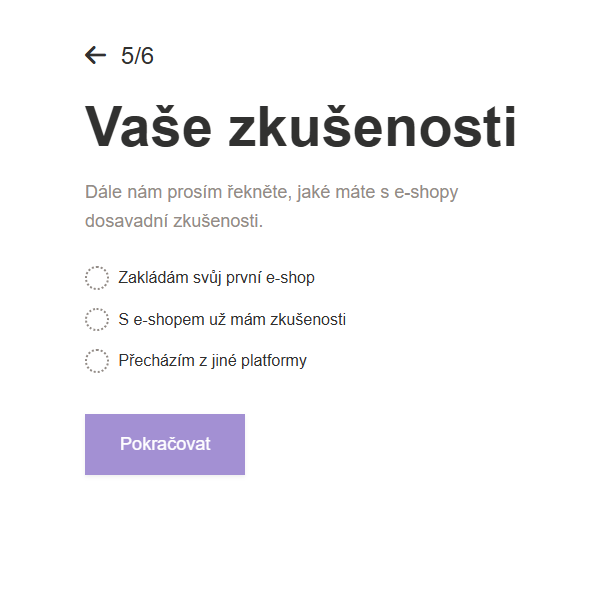Click the "dosavadní zkušenosti." description line
The width and height of the screenshot is (600, 592).
174,221
